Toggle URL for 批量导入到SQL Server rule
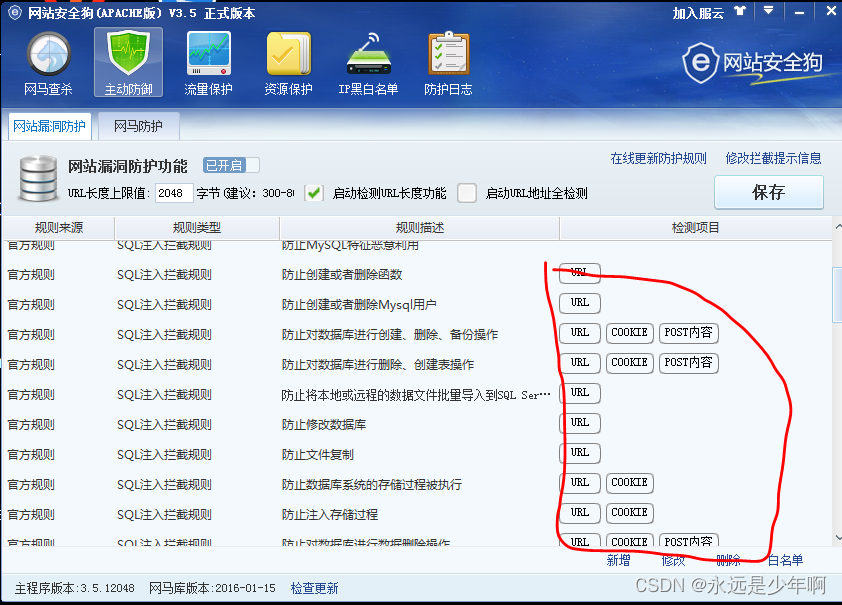The image size is (842, 605). click(x=579, y=393)
